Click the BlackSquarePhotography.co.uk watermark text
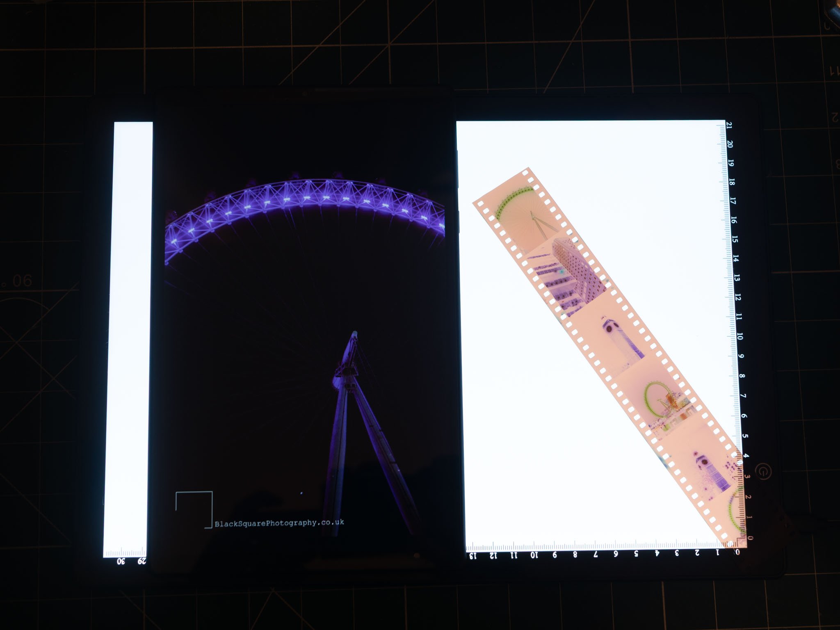The image size is (840, 630). pyautogui.click(x=279, y=523)
